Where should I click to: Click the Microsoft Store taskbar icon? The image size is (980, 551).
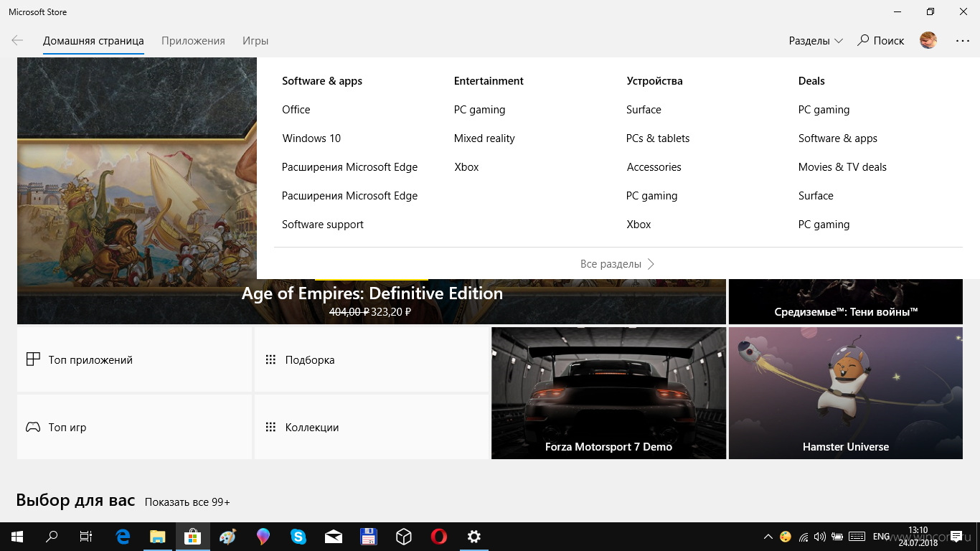click(192, 536)
